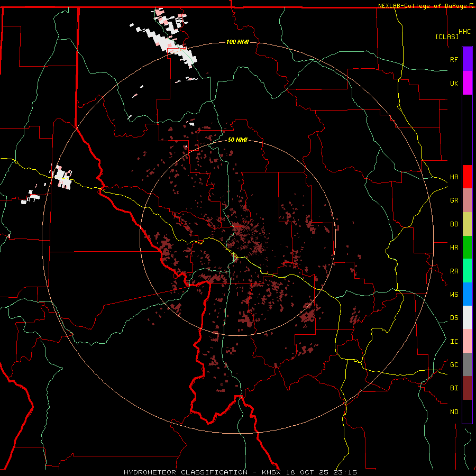
Task: Click the GC gray legend color swatch
Action: (x=467, y=364)
